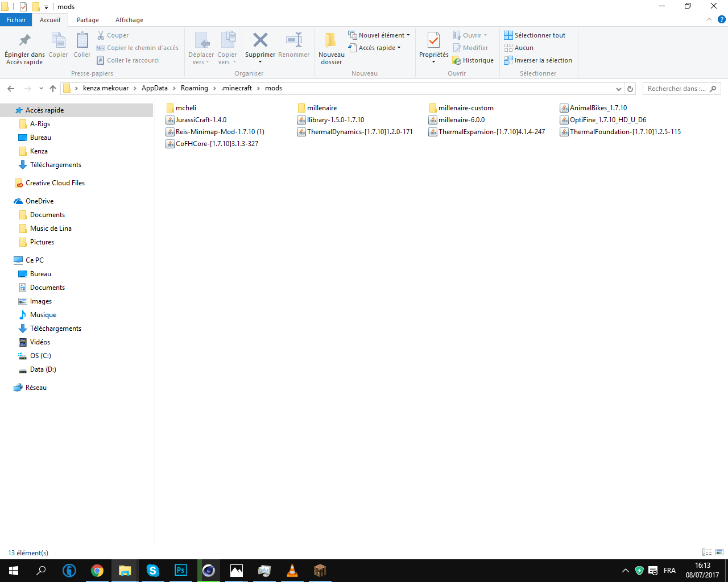Open OS (C:) drive
This screenshot has width=728, height=582.
40,356
